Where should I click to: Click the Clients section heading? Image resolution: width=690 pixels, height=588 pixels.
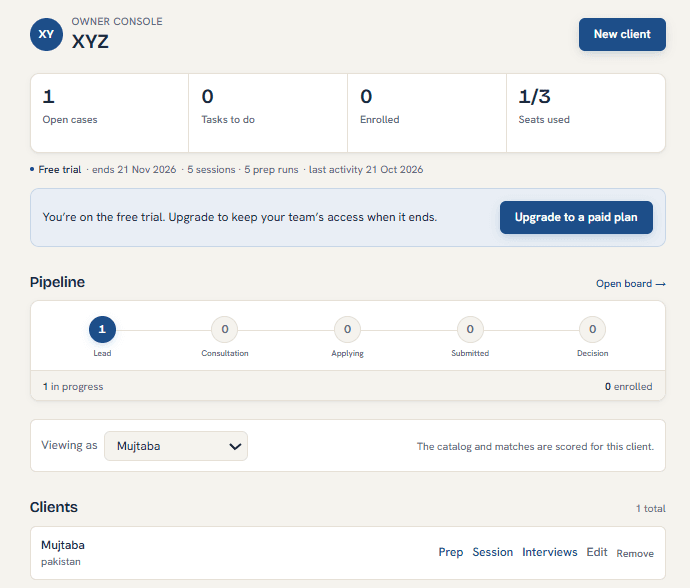coord(54,507)
